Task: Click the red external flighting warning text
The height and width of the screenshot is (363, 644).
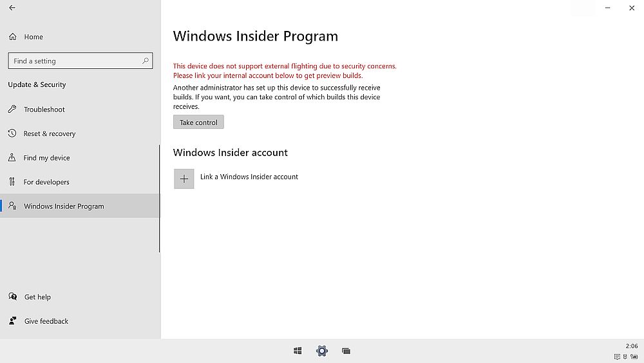Action: 285,71
